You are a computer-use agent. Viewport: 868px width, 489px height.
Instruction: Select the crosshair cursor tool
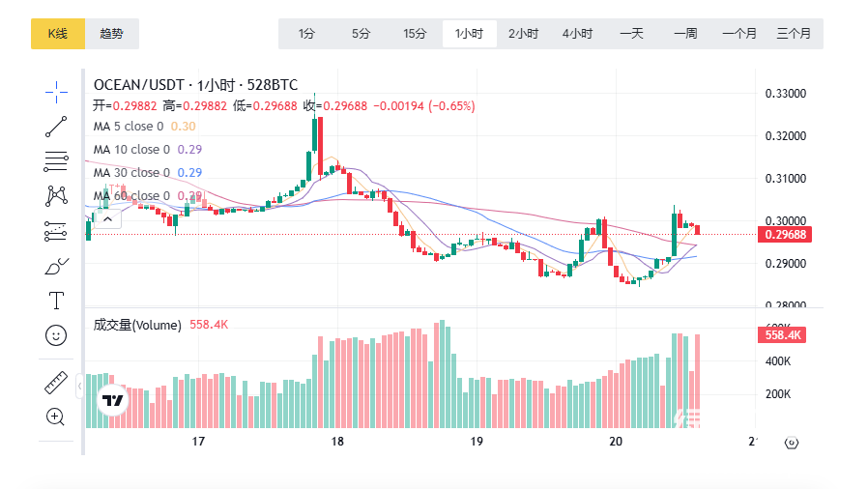[x=56, y=92]
